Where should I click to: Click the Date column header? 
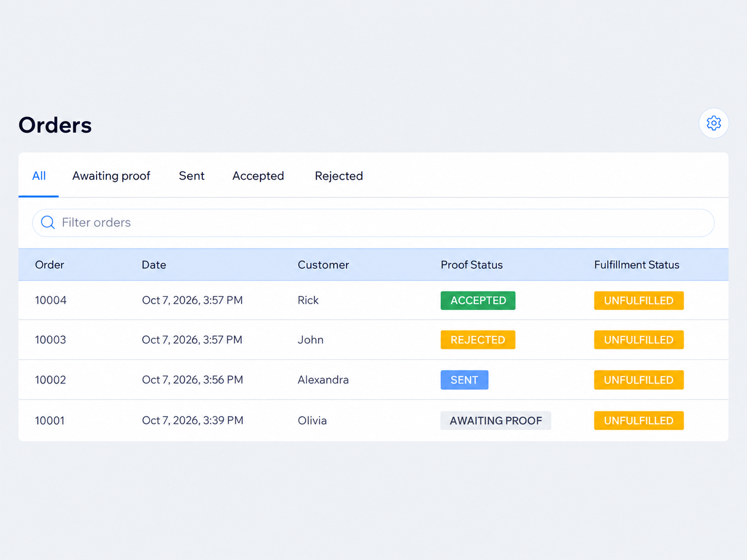154,265
